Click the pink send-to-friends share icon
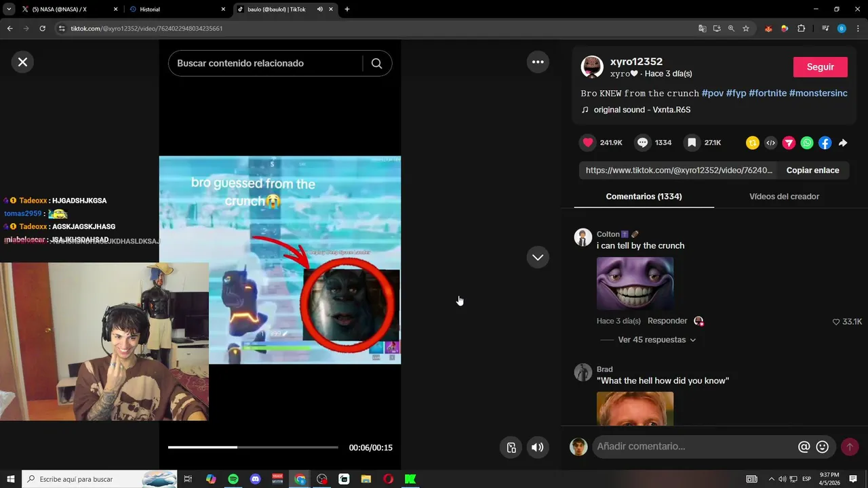868x488 pixels. tap(789, 143)
